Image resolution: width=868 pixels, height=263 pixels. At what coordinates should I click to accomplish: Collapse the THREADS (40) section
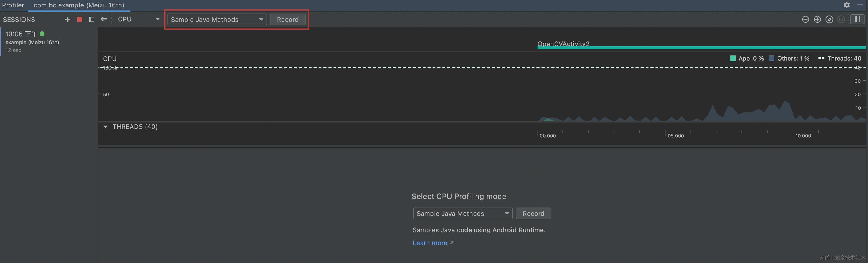coord(105,126)
